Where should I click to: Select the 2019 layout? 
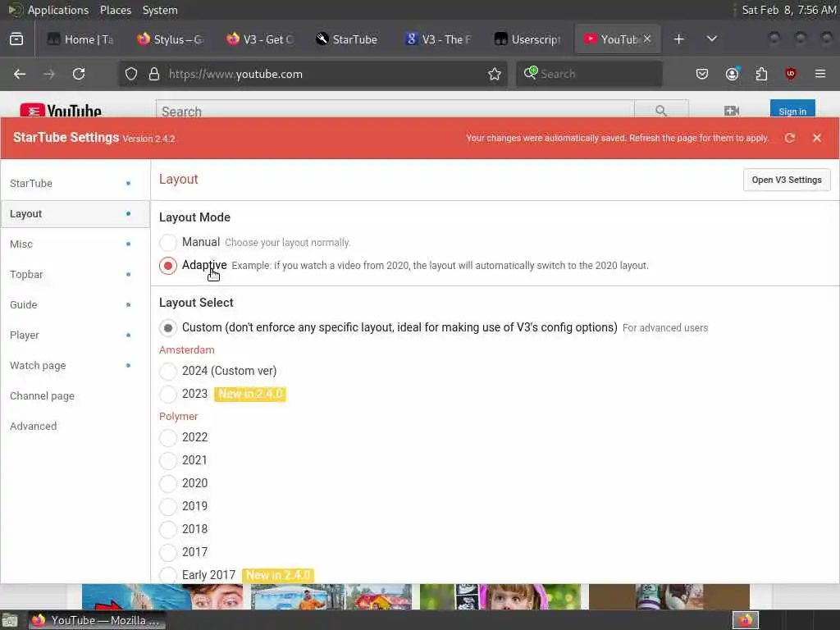point(167,506)
